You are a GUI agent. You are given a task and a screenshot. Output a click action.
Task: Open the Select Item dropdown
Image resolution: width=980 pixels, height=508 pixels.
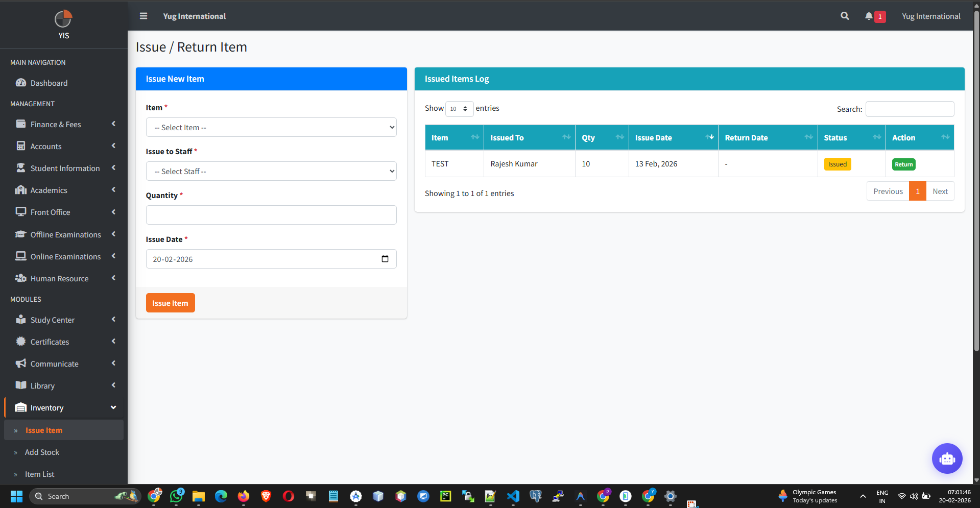(x=271, y=127)
